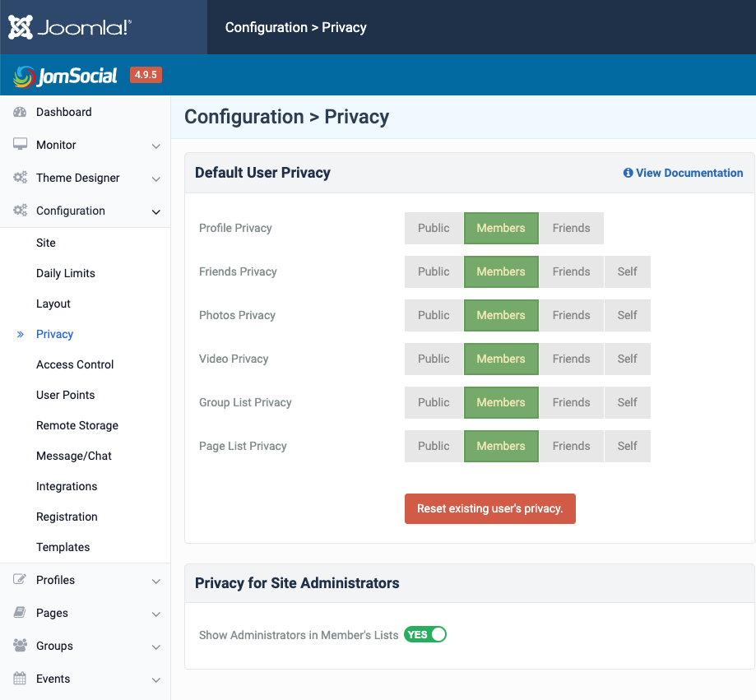Go to the Integrations submenu item

pyautogui.click(x=67, y=486)
